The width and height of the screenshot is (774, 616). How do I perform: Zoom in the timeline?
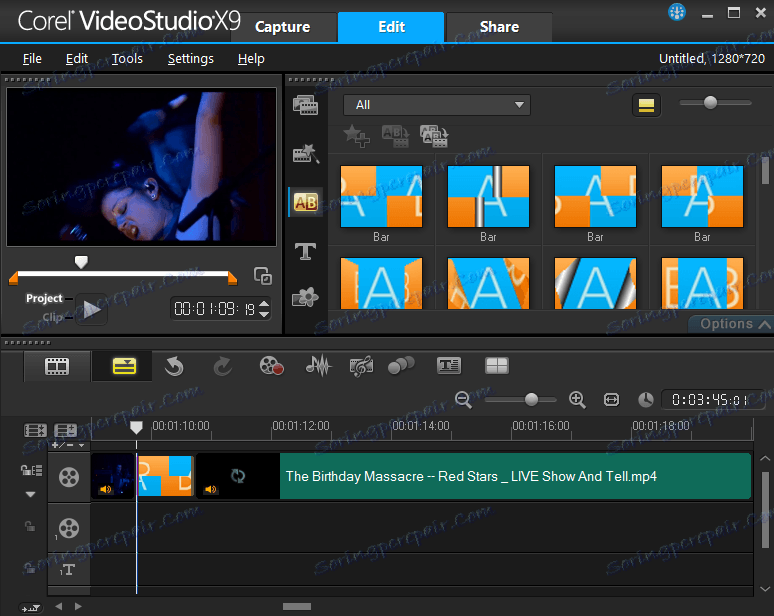point(577,399)
